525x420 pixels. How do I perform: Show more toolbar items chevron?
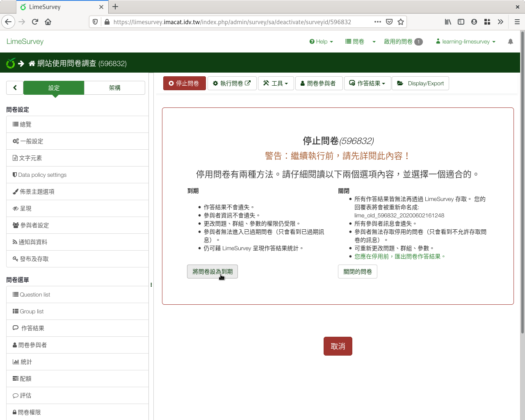click(x=500, y=22)
